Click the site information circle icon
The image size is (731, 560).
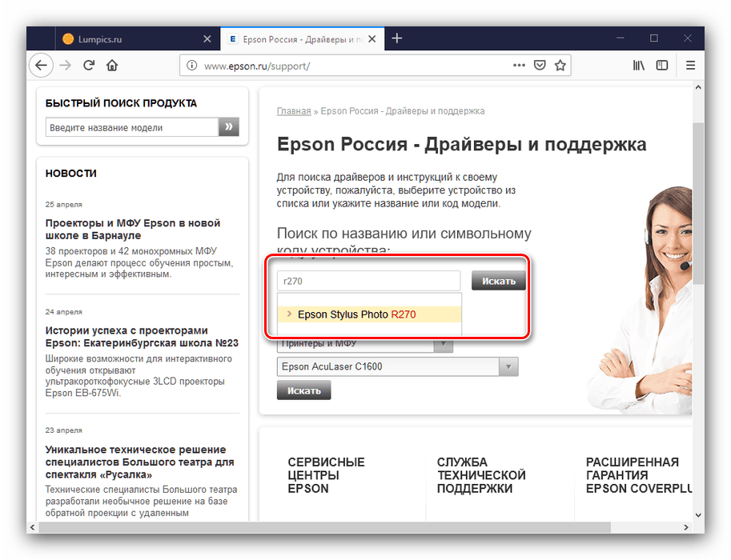pyautogui.click(x=191, y=65)
